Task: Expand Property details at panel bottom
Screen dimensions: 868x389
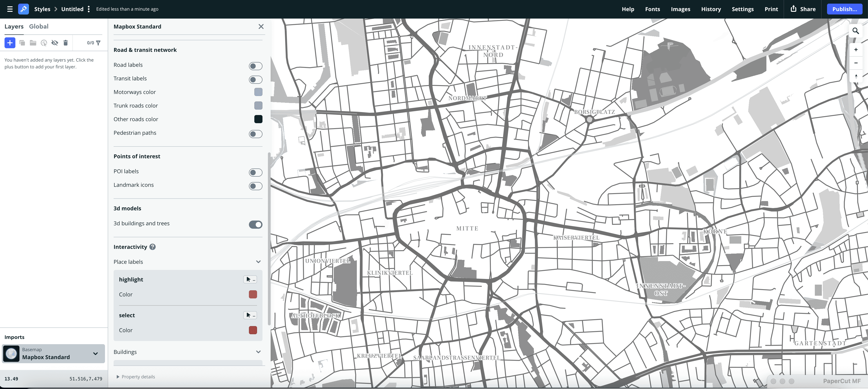Action: tap(136, 377)
